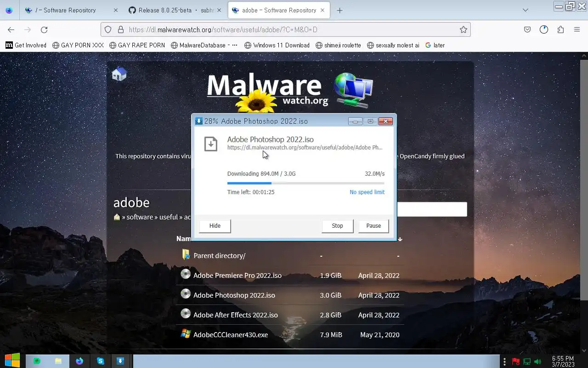Open the 'later' Google bookmark
The image size is (588, 368).
coord(435,45)
